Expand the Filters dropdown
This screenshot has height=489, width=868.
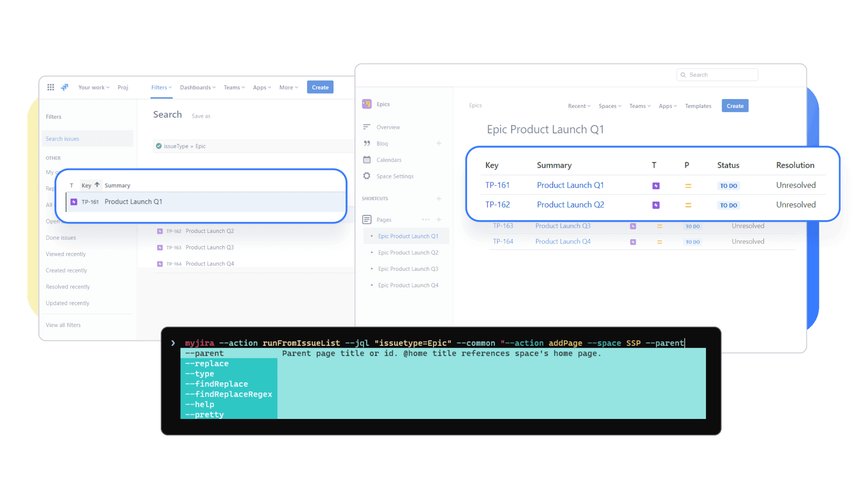point(161,87)
